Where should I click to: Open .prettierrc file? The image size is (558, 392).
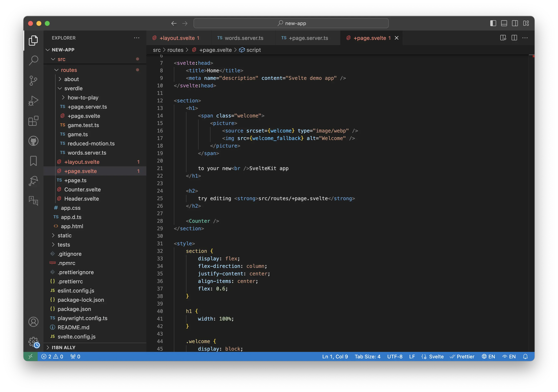95,281
